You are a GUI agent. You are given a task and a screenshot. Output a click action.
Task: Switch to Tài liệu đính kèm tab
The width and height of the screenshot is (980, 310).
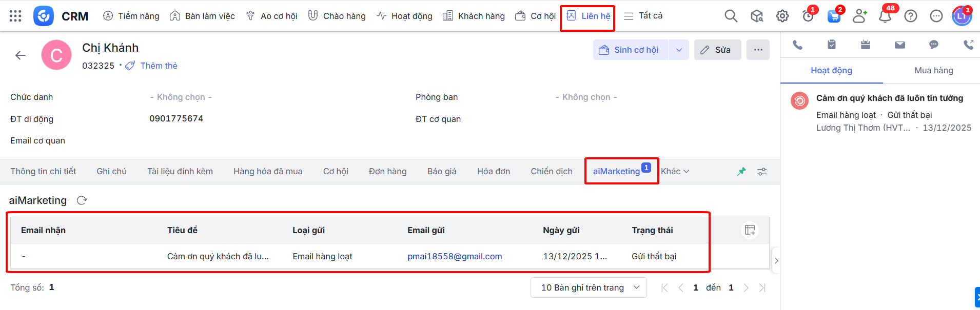click(x=180, y=171)
